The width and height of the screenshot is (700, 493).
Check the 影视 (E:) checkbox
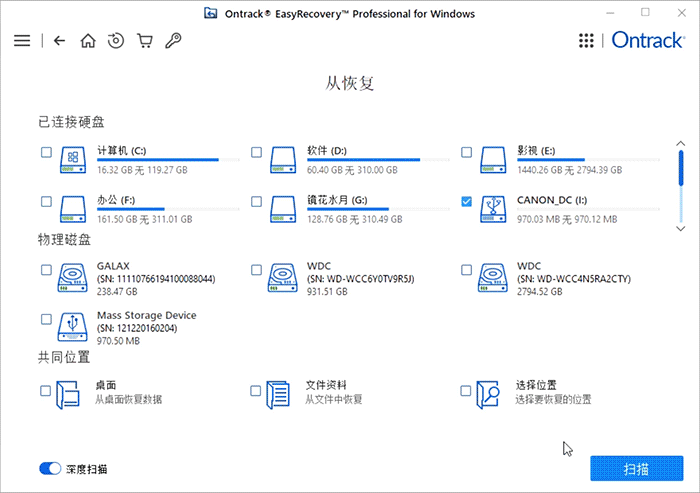(x=467, y=152)
